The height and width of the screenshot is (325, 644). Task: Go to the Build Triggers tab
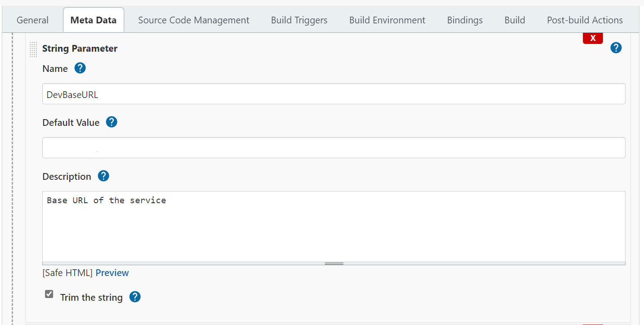click(299, 20)
